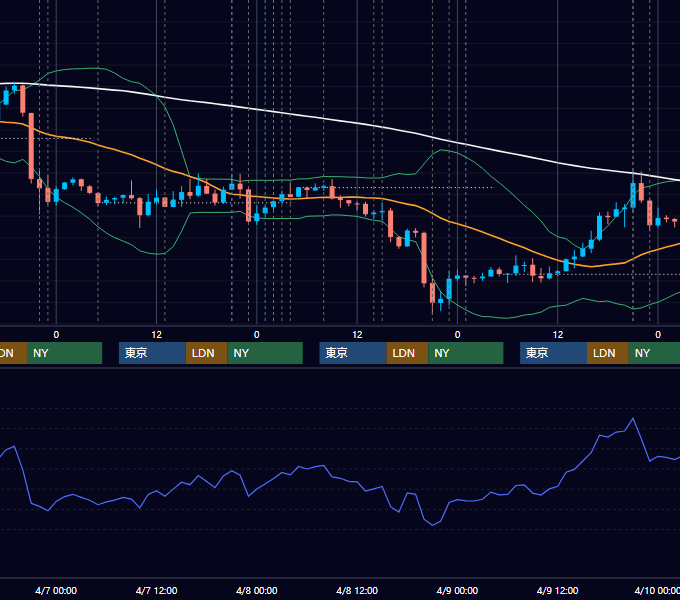Select the LDN session block after 4/8 12:00
Image resolution: width=680 pixels, height=600 pixels.
click(407, 353)
